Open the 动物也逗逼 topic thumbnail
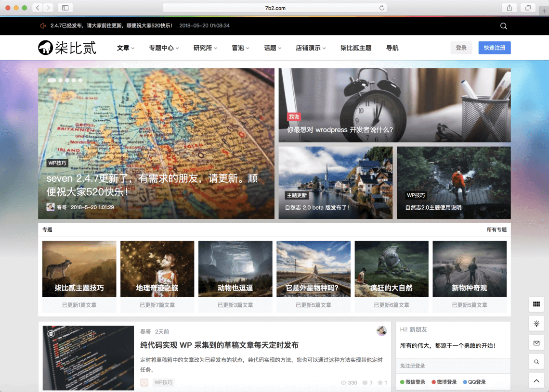Image resolution: width=549 pixels, height=392 pixels. (x=235, y=268)
